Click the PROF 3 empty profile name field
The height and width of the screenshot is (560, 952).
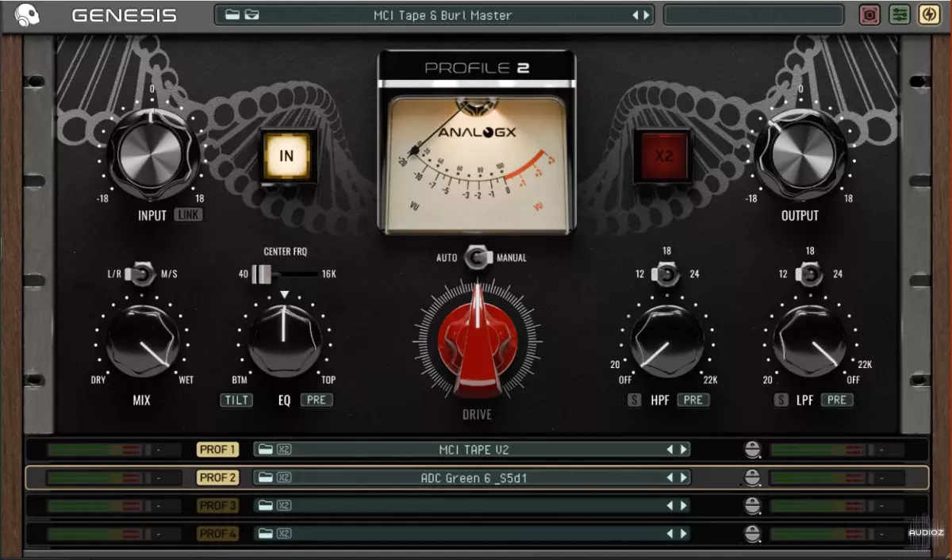[474, 505]
